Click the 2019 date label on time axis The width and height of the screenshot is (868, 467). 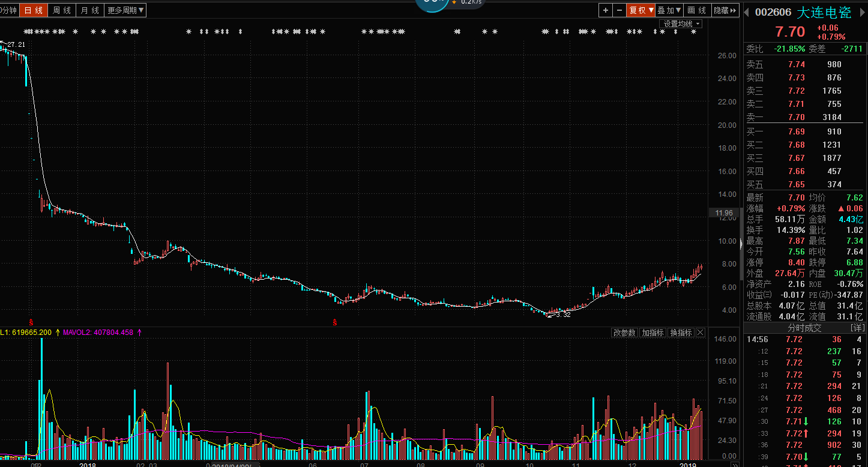click(x=687, y=464)
